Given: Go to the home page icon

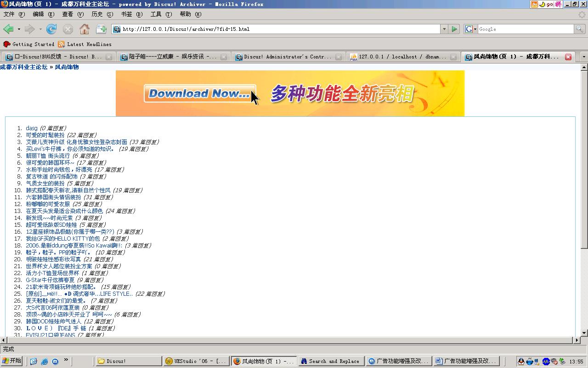Looking at the screenshot, I should tap(85, 29).
